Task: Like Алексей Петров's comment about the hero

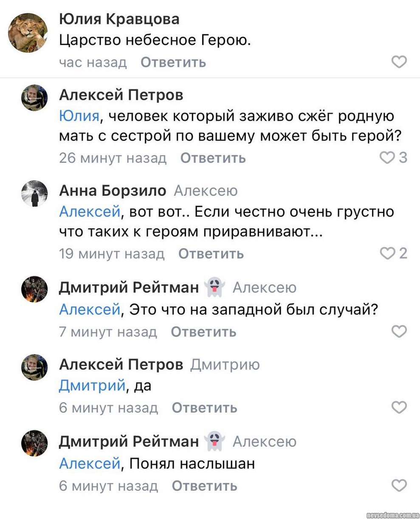Action: tap(387, 158)
